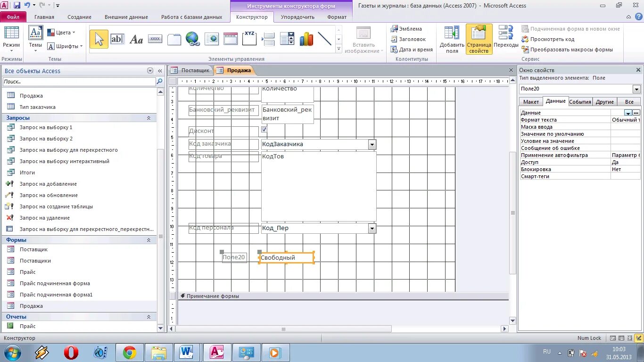Pick the Combo Box control
This screenshot has height=362, width=644.
[x=287, y=39]
